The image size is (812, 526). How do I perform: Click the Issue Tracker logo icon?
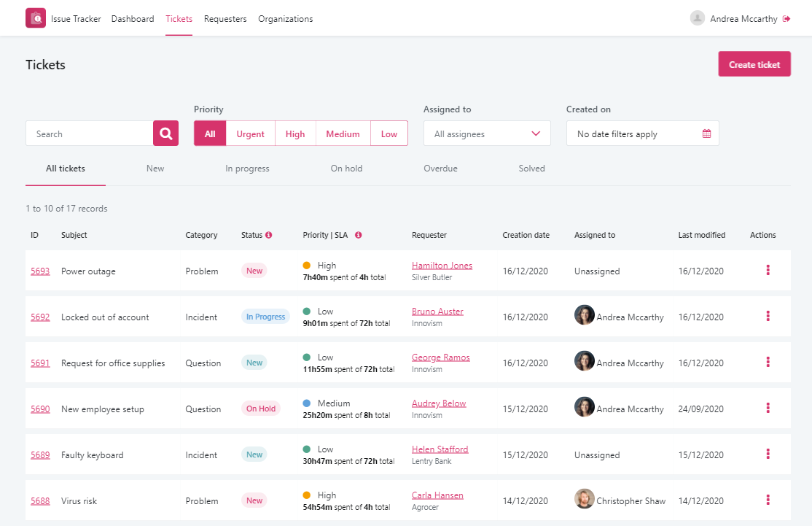pyautogui.click(x=36, y=17)
